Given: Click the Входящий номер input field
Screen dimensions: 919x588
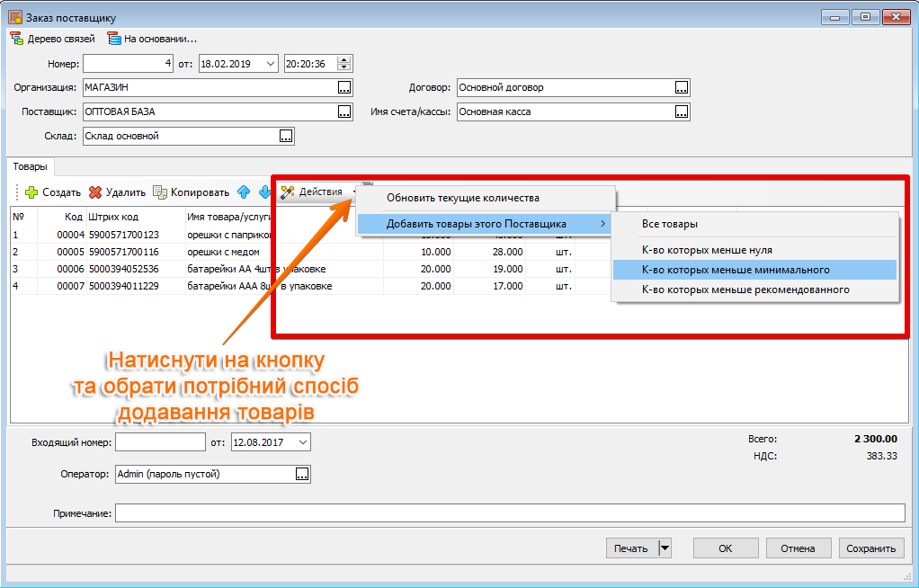Looking at the screenshot, I should tap(161, 442).
